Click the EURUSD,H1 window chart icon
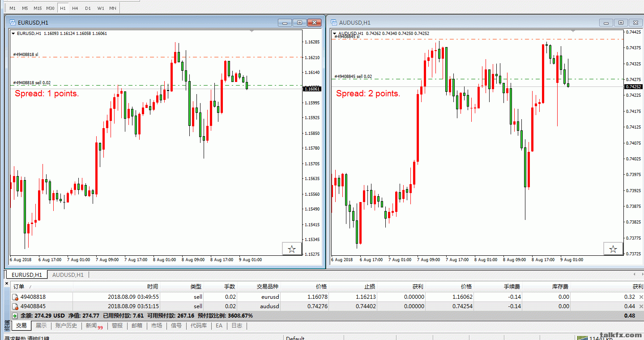 point(12,22)
